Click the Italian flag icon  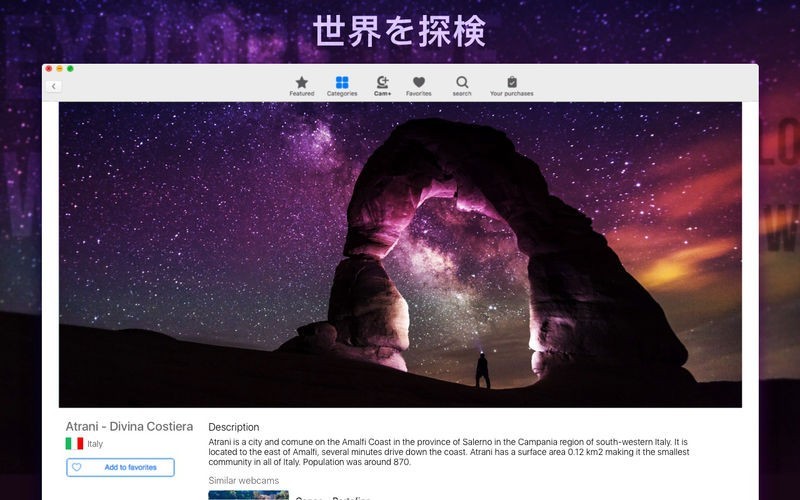pyautogui.click(x=74, y=444)
